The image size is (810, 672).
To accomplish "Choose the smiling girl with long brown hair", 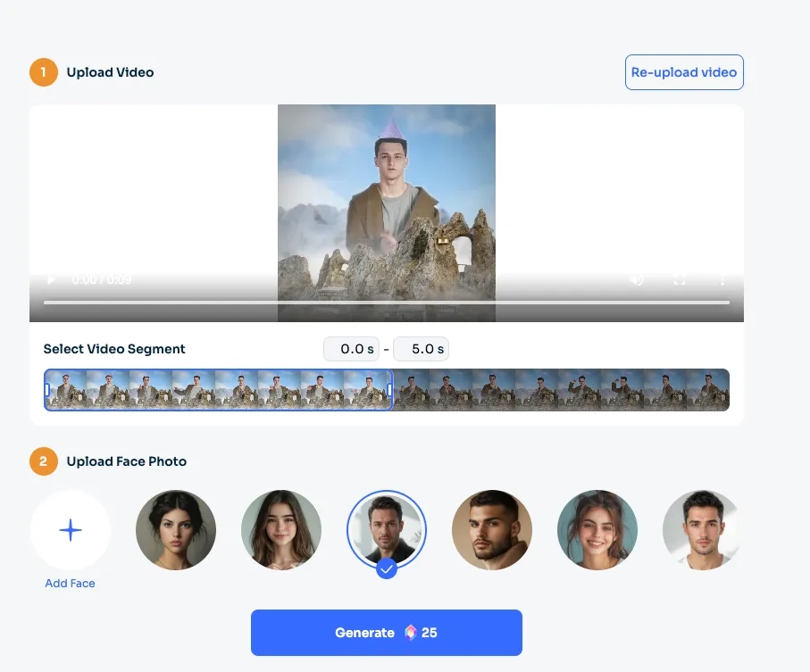I will point(281,530).
